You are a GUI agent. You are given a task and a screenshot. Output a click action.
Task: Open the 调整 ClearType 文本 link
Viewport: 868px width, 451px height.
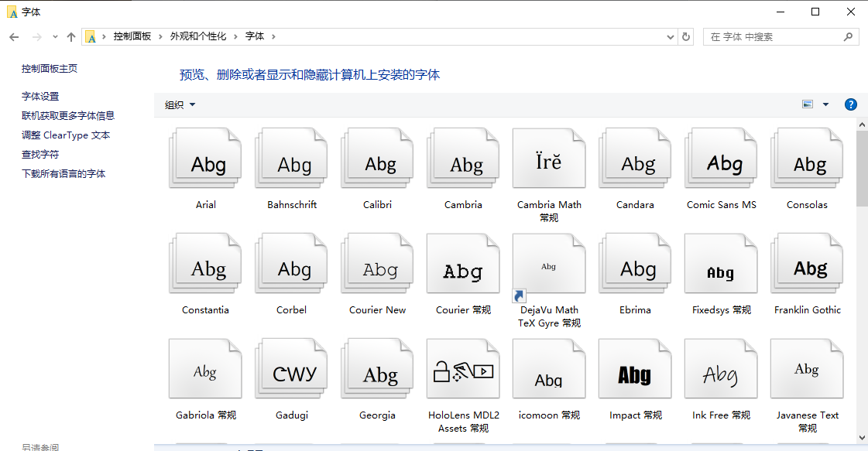coord(67,135)
